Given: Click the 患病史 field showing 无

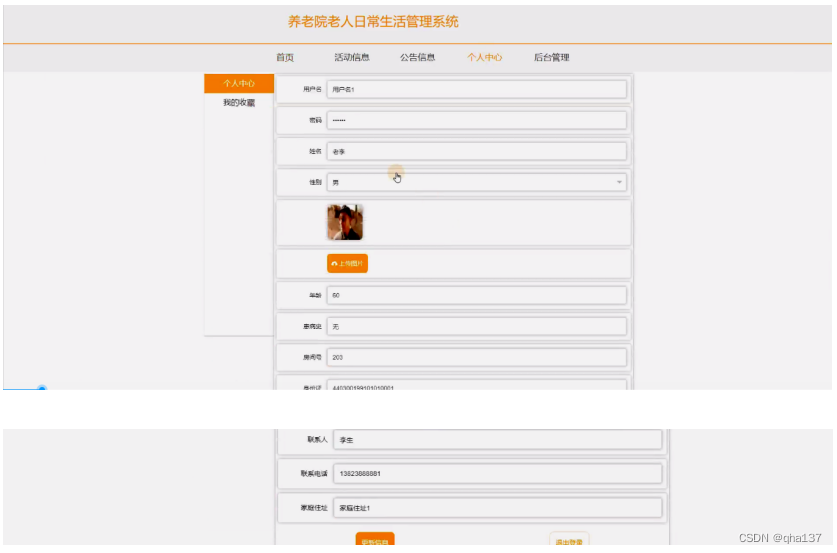Looking at the screenshot, I should pos(476,326).
